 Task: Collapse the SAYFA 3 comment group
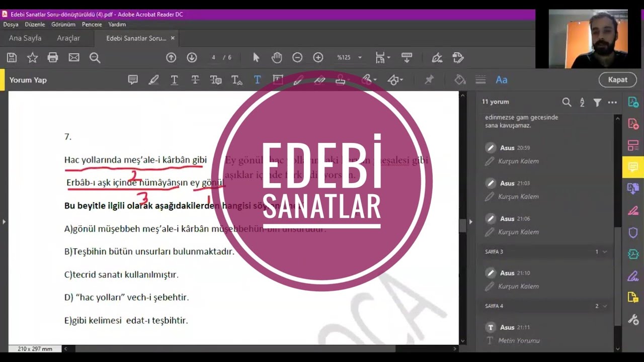point(605,251)
